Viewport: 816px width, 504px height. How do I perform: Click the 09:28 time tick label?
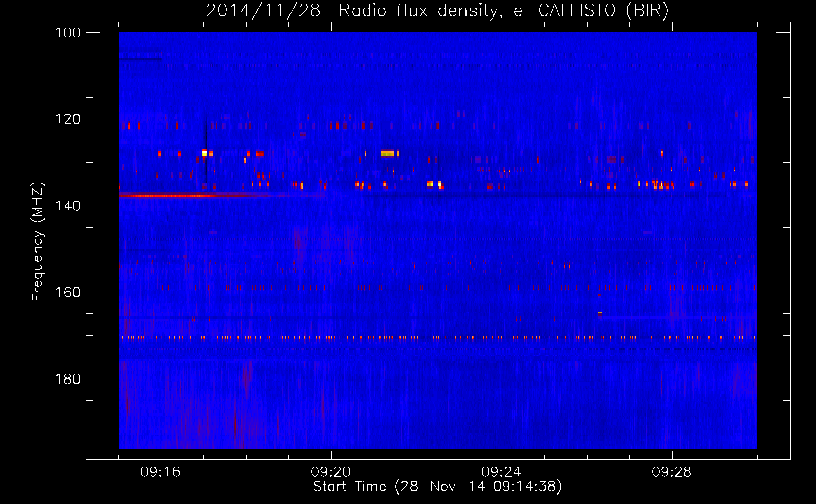672,472
